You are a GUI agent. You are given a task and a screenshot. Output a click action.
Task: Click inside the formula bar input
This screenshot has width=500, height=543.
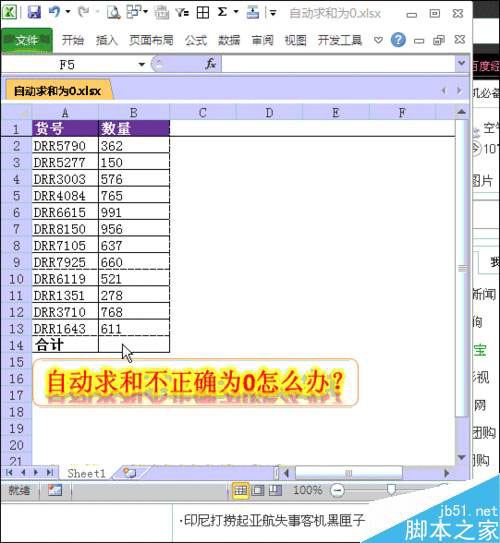pos(338,64)
